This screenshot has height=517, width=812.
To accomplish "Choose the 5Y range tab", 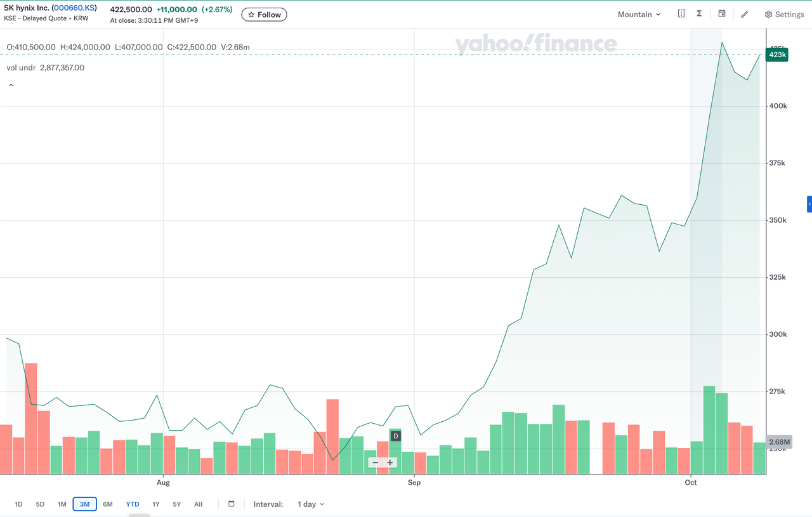I will 177,504.
